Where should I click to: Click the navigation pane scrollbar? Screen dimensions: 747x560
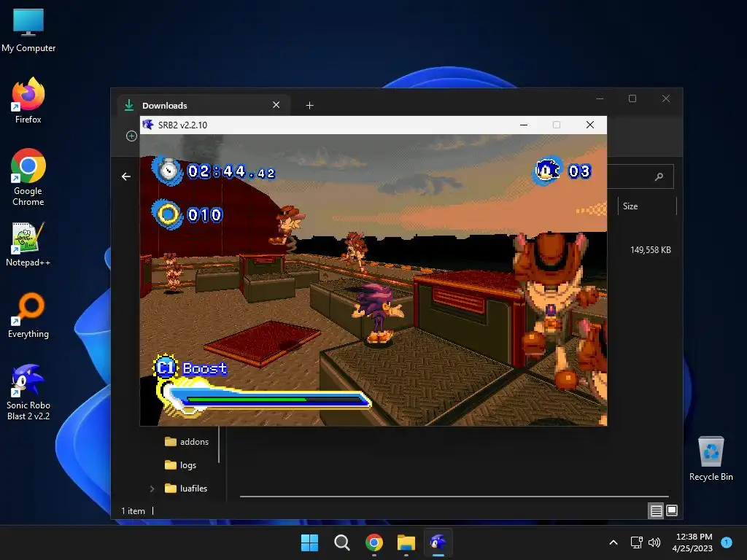[x=219, y=444]
